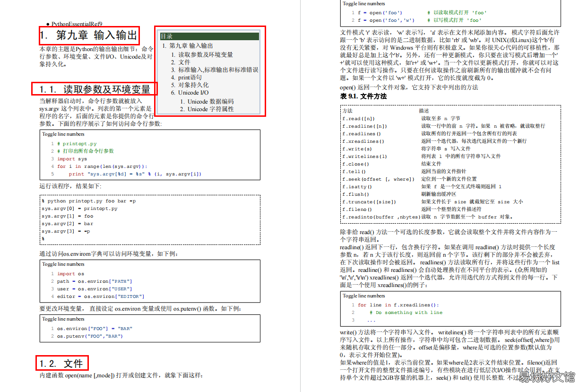The image size is (588, 392).
Task: Click output line sys.argv[2] = bar
Action: [68, 224]
